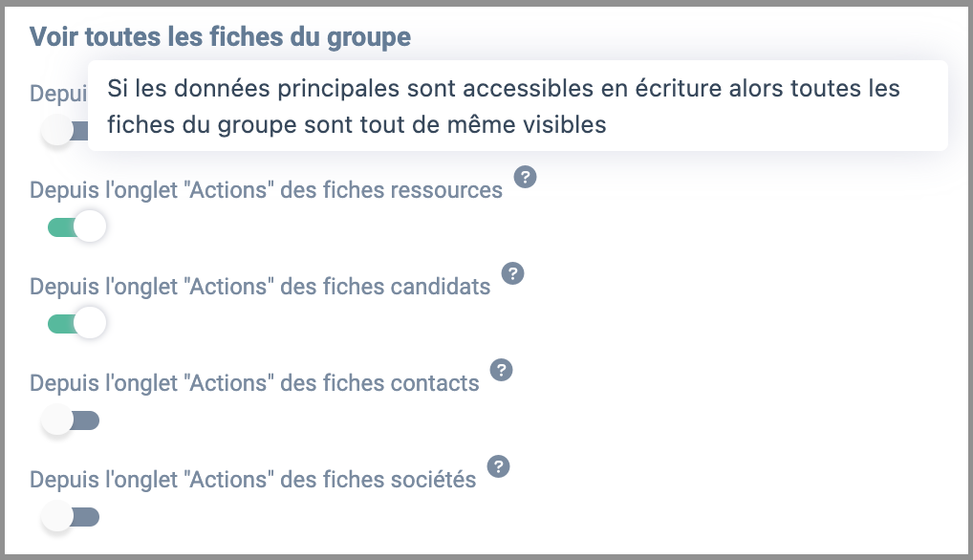Click the label 'Depuis l'onglet Actions des fiches ressources'

pyautogui.click(x=267, y=190)
